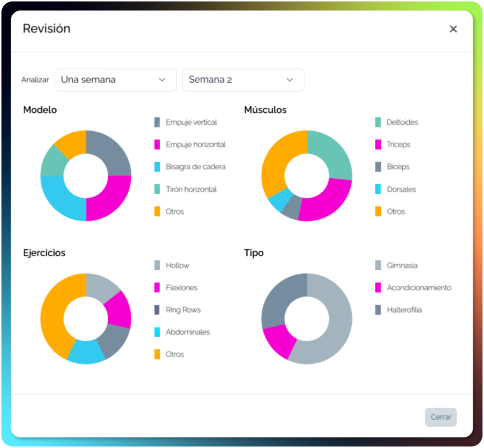
Task: Select the magenta Acondicionamiento slice in Tipo chart
Action: pyautogui.click(x=278, y=342)
